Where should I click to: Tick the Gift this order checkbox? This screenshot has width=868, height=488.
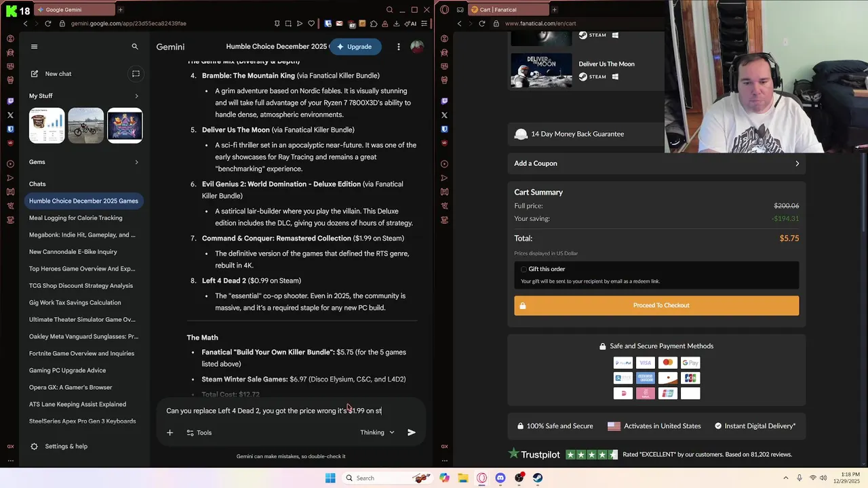pyautogui.click(x=524, y=269)
